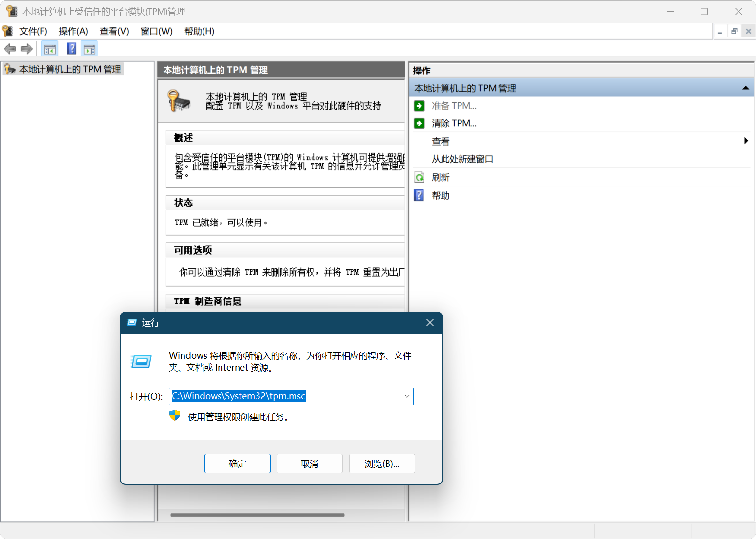The image size is (756, 539).
Task: Collapse the 本地计算机上的 TPM 管理 actions section
Action: (x=745, y=88)
